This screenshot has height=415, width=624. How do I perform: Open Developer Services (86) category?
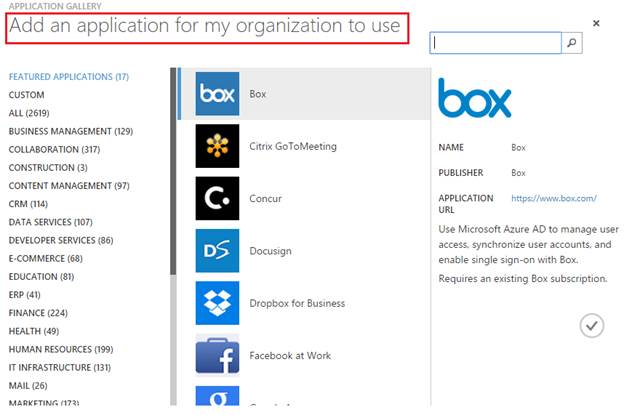pos(61,240)
